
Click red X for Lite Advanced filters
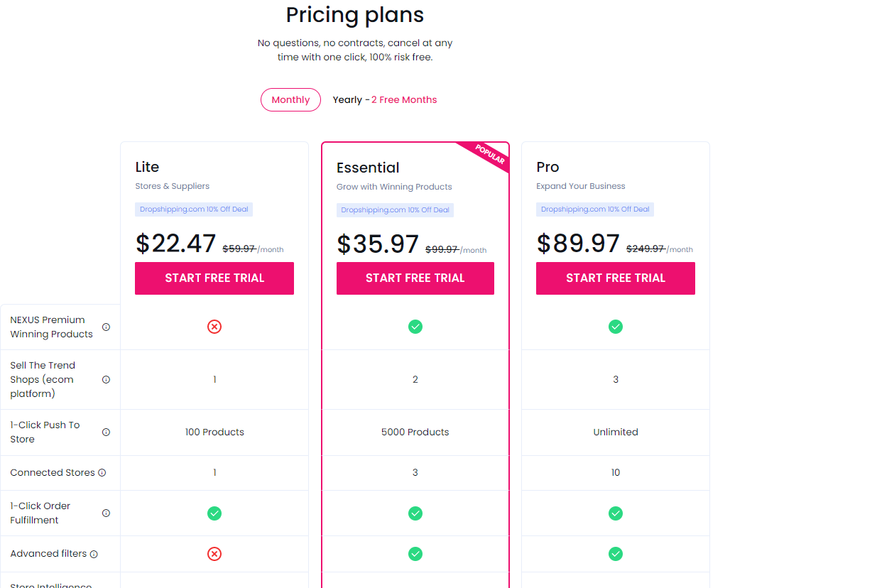pos(214,554)
